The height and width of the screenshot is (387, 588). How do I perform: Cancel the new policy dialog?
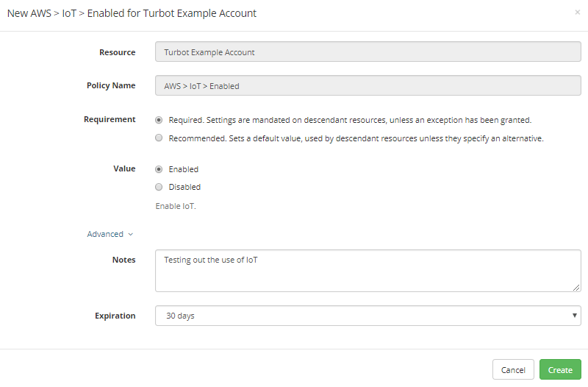(513, 370)
